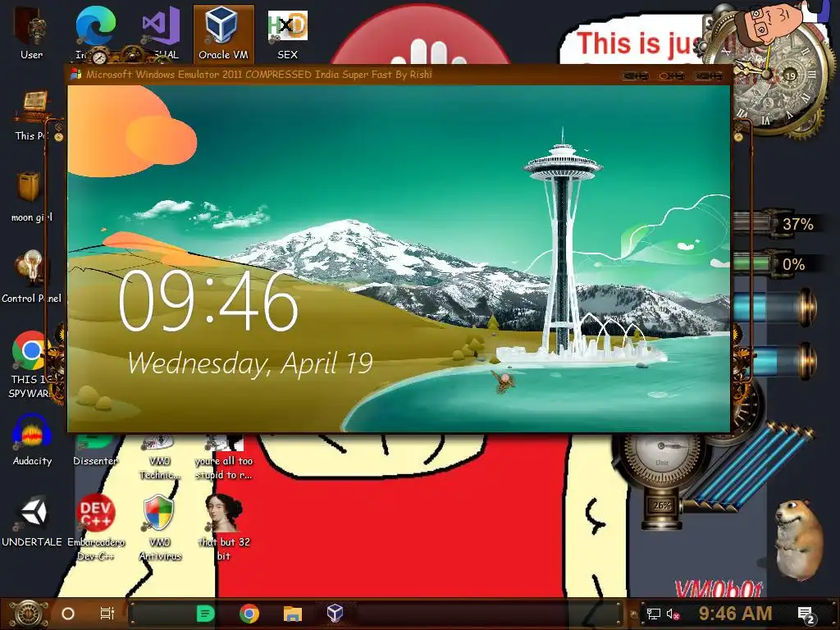Open the This PC desktop icon
The width and height of the screenshot is (840, 630).
tap(32, 115)
